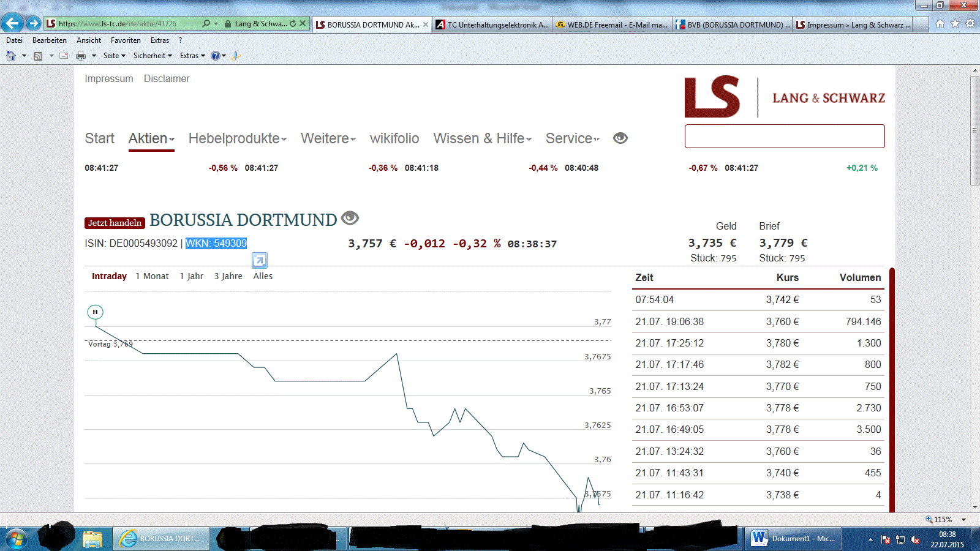Show hidden tray icons arrow
980x551 pixels.
[870, 539]
